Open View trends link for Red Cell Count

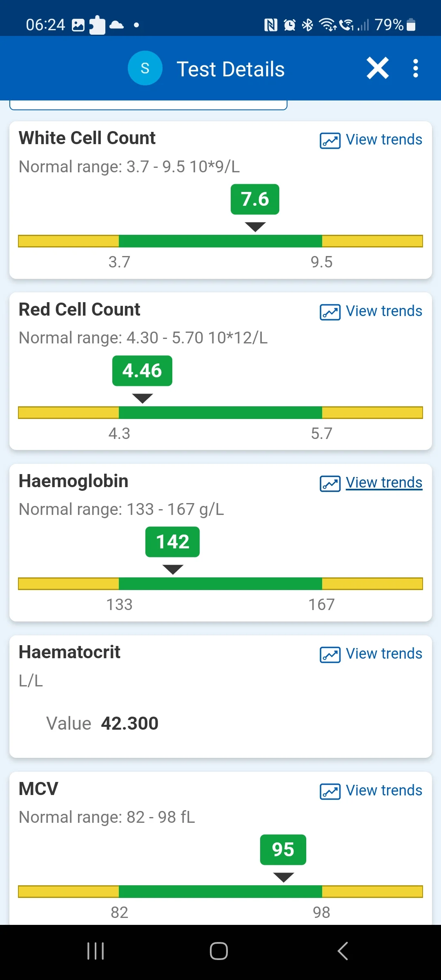point(384,311)
